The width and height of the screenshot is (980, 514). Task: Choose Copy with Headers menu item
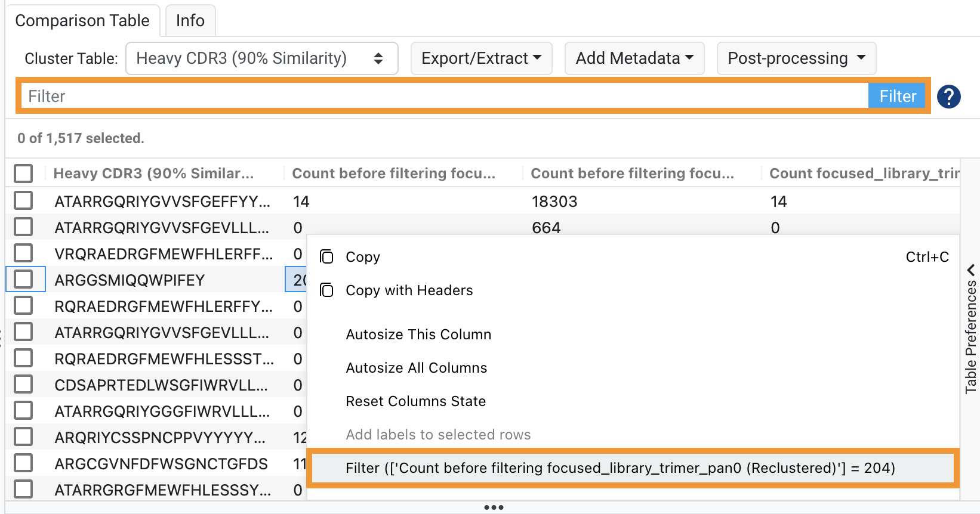click(x=633, y=290)
